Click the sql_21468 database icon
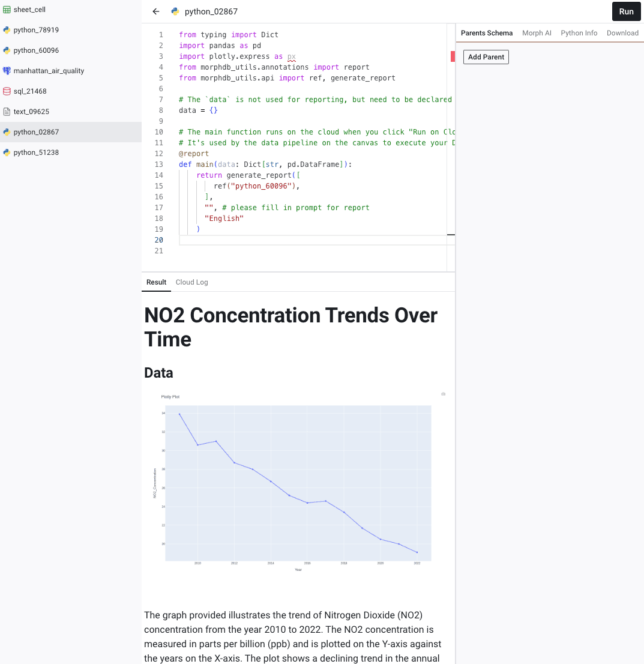644x664 pixels. (x=7, y=91)
